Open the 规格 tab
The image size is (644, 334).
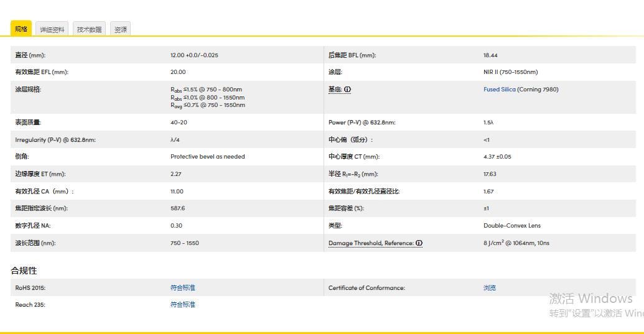point(21,29)
